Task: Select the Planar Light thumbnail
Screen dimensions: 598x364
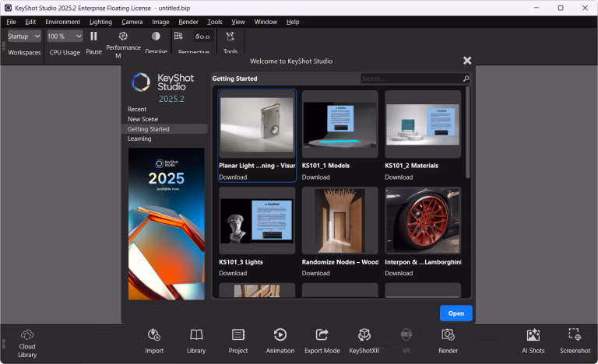Action: tap(257, 124)
